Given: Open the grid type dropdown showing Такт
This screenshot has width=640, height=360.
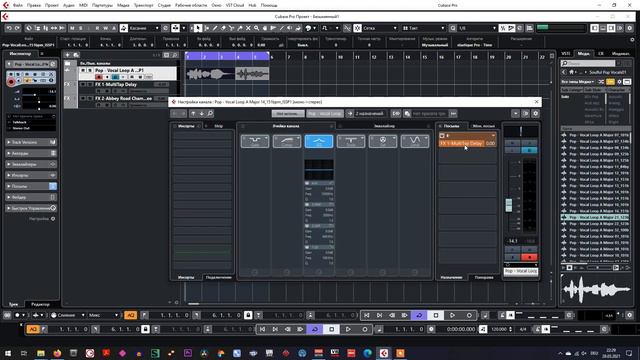Looking at the screenshot, I should coord(423,28).
